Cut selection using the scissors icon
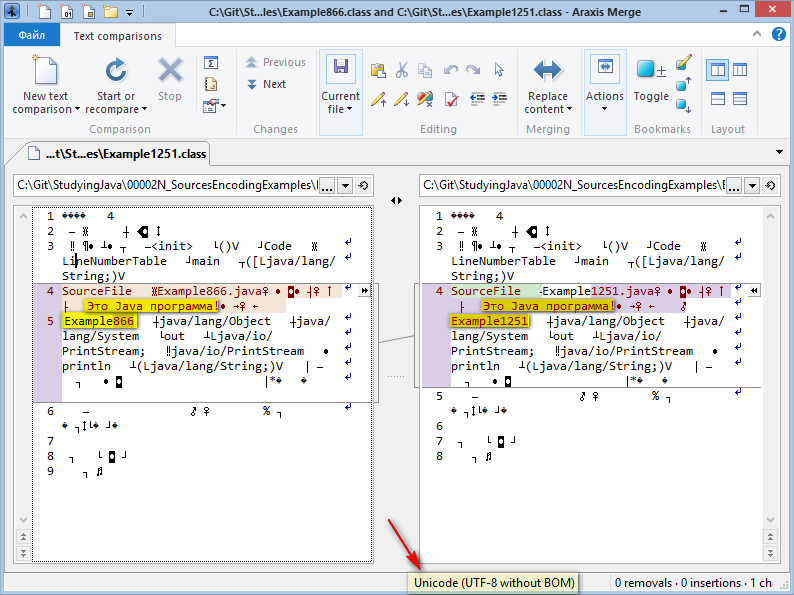This screenshot has height=595, width=794. click(x=402, y=70)
